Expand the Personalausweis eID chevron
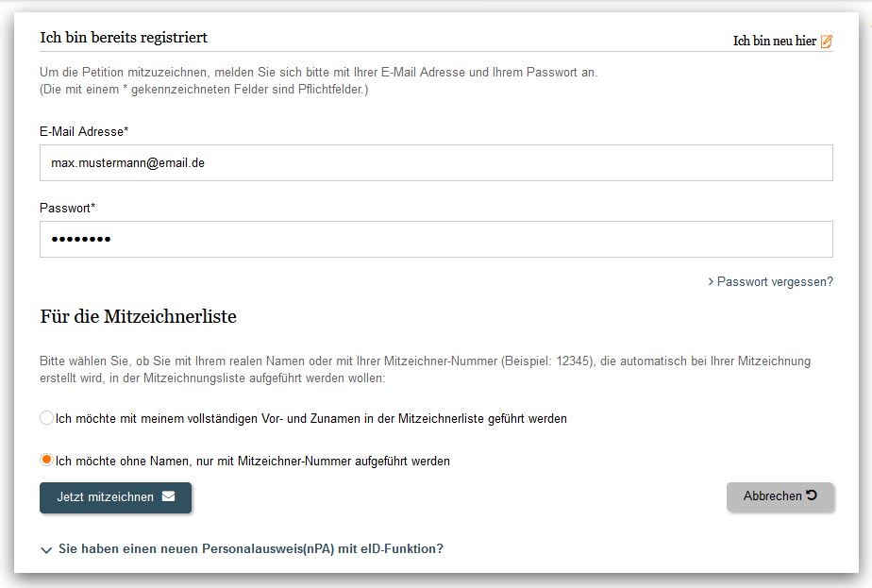 [x=46, y=549]
